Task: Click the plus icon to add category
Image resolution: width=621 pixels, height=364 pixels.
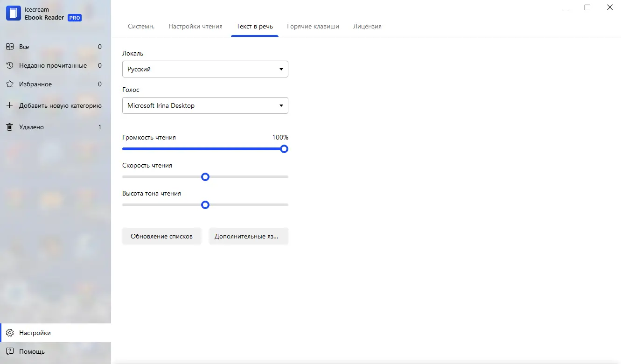Action: tap(9, 105)
